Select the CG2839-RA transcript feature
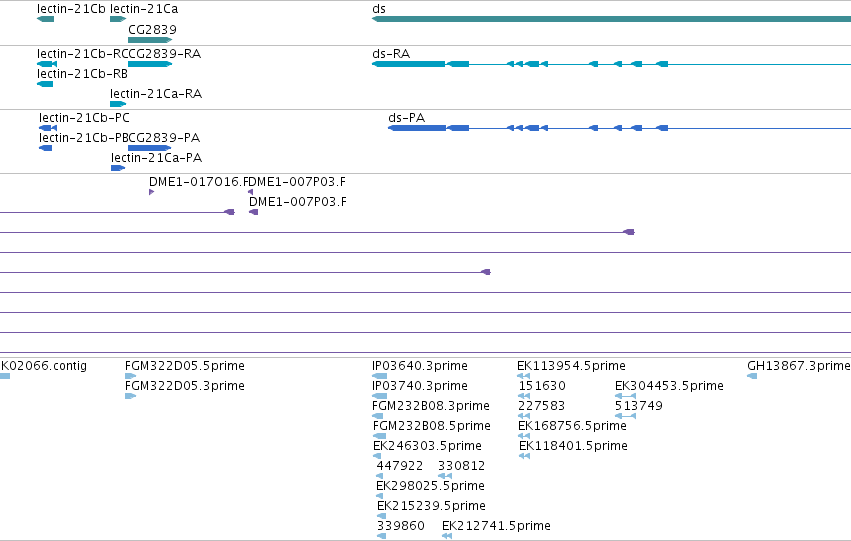This screenshot has width=851, height=541. click(150, 64)
